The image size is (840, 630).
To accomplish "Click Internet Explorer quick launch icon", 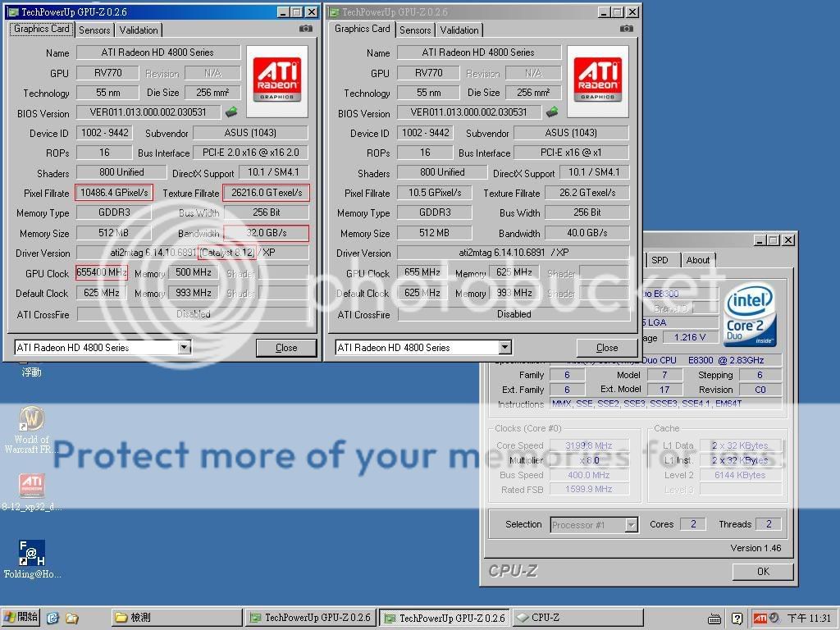I will click(x=53, y=618).
